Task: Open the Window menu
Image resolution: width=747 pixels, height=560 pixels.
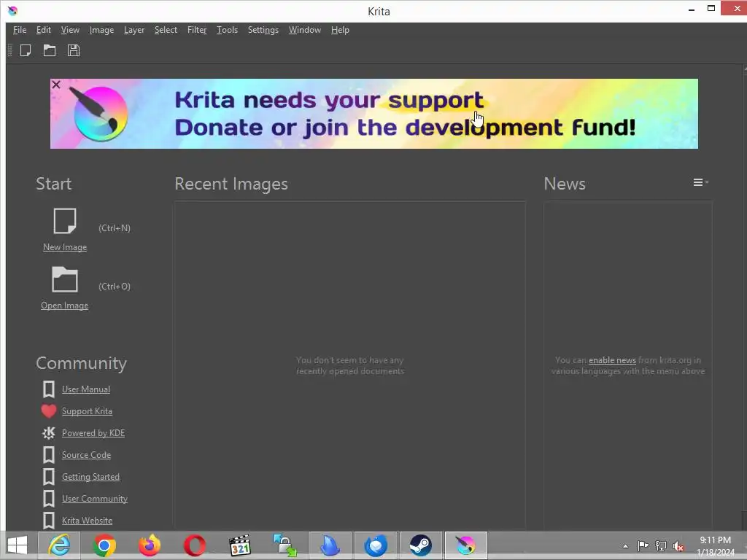Action: (x=304, y=30)
